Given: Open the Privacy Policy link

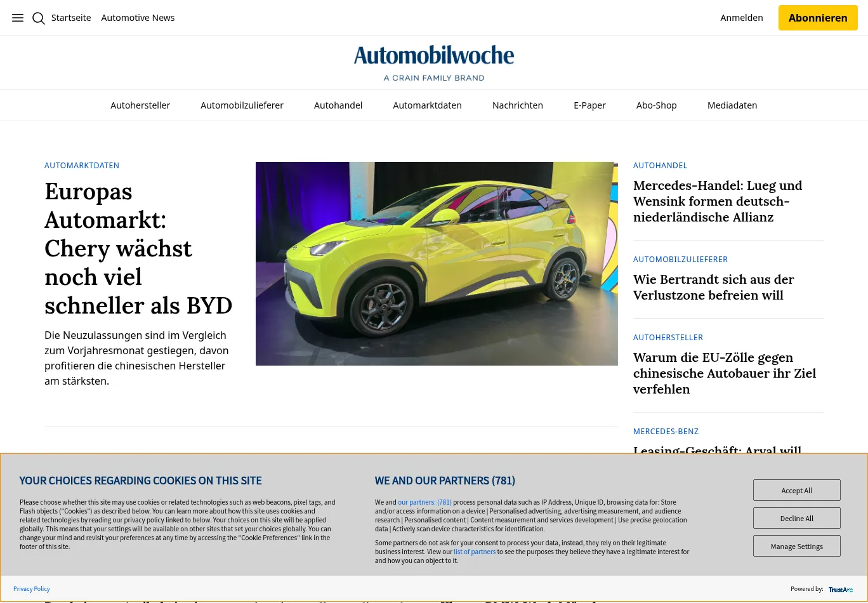Looking at the screenshot, I should point(31,588).
